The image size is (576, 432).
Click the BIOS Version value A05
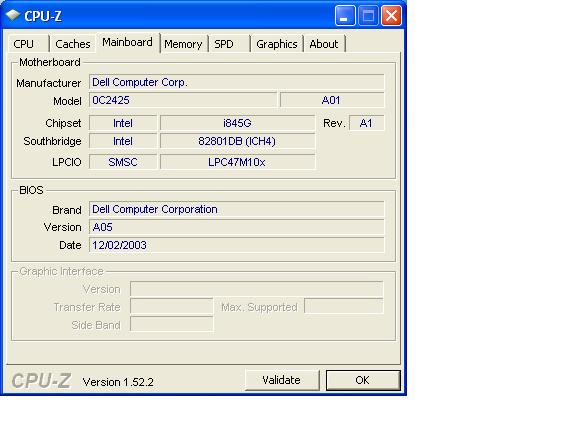pos(237,227)
